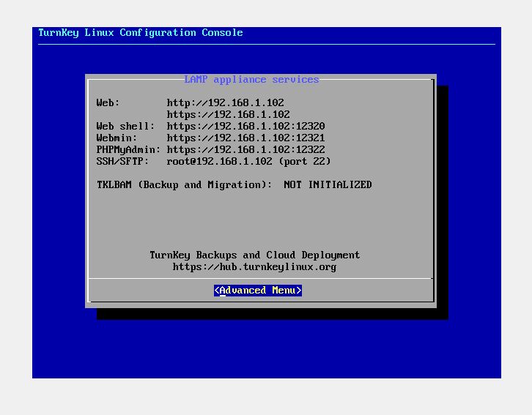Open the PHPMyAdmin URL on port 12322
The height and width of the screenshot is (415, 532).
click(245, 150)
